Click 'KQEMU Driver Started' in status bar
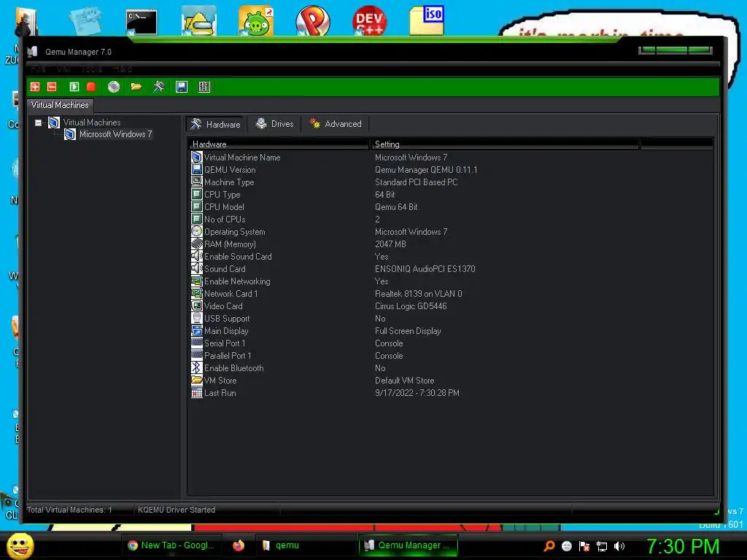 pos(177,510)
